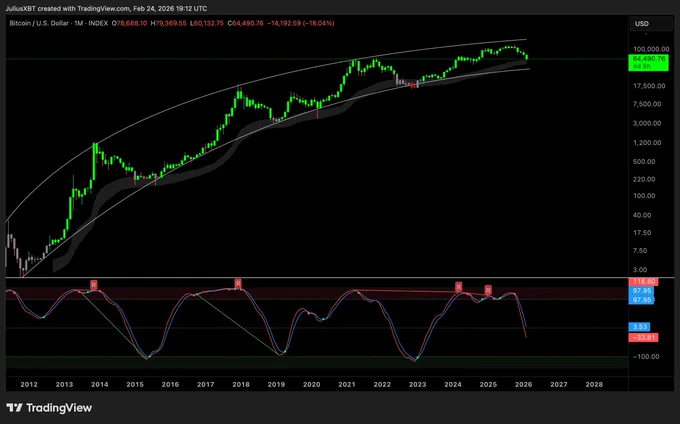Click the 2013 year on time axis

coord(64,384)
